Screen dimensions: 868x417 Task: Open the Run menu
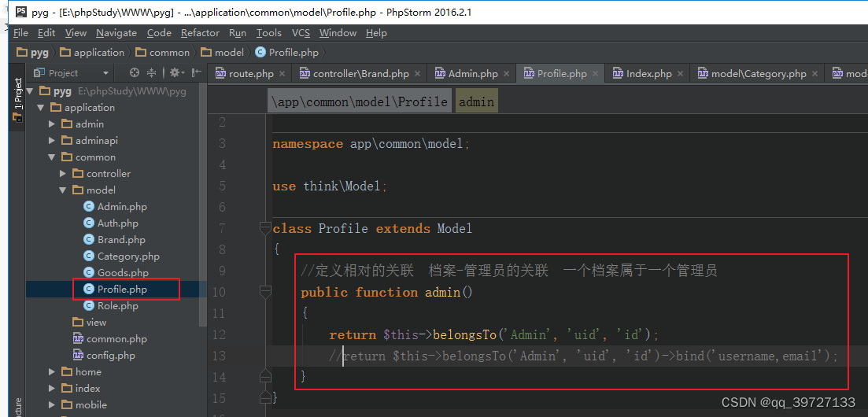click(238, 33)
